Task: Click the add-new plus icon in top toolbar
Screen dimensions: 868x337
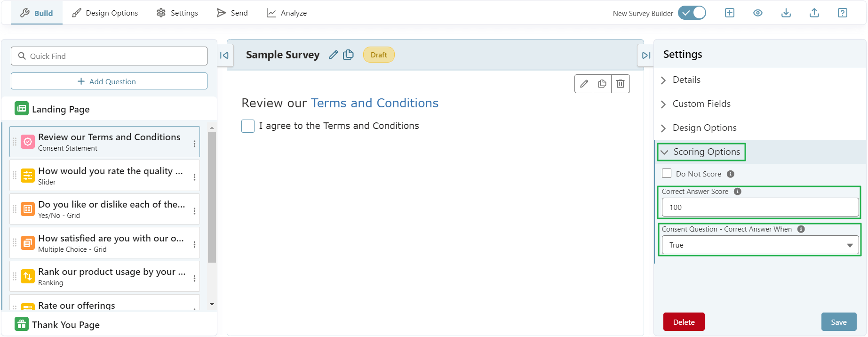Action: tap(729, 13)
